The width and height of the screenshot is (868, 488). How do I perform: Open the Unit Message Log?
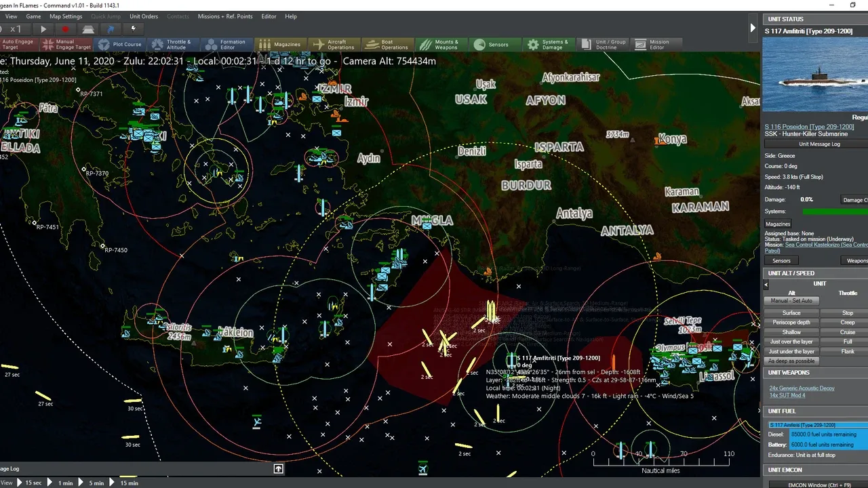pyautogui.click(x=819, y=144)
